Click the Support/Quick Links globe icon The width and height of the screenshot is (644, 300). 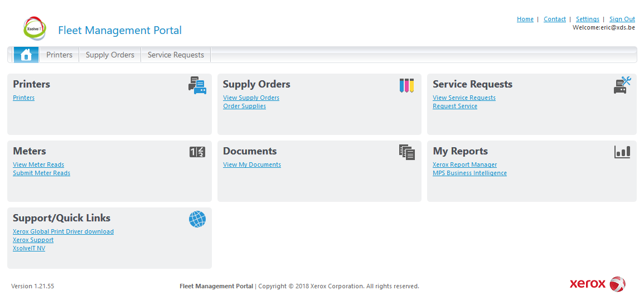[197, 219]
